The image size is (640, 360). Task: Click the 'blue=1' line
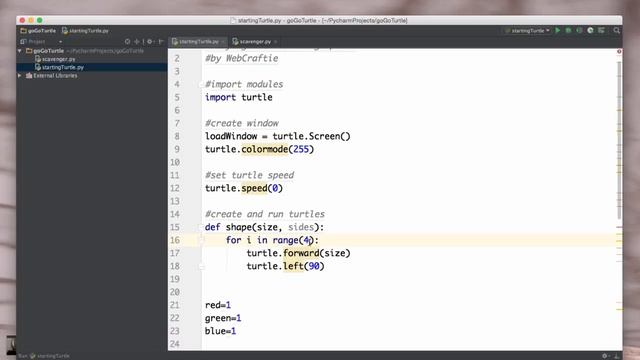click(220, 331)
